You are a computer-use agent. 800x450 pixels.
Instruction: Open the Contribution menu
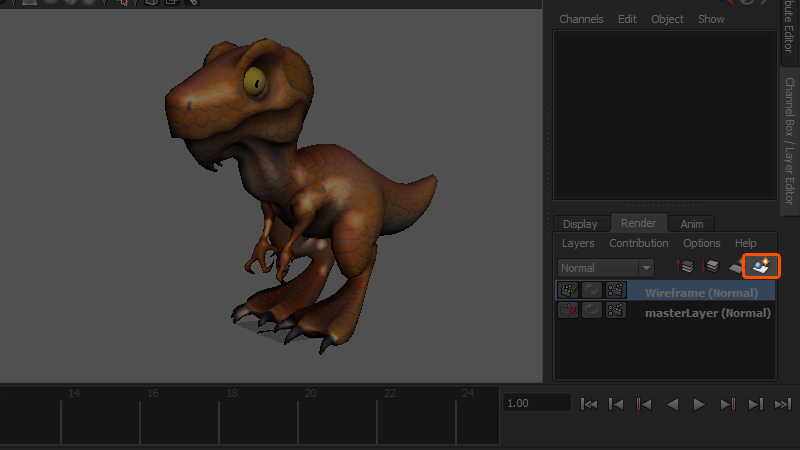click(638, 243)
